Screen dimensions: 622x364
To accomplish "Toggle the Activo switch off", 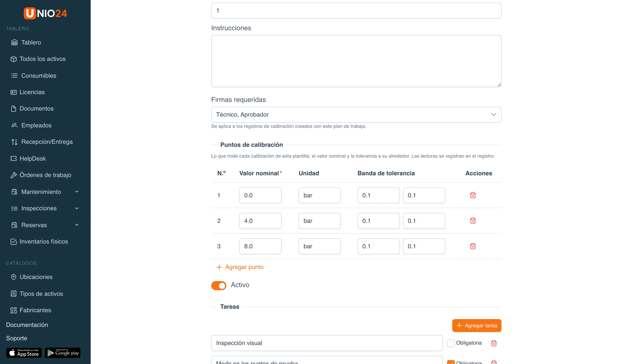I will pyautogui.click(x=219, y=286).
